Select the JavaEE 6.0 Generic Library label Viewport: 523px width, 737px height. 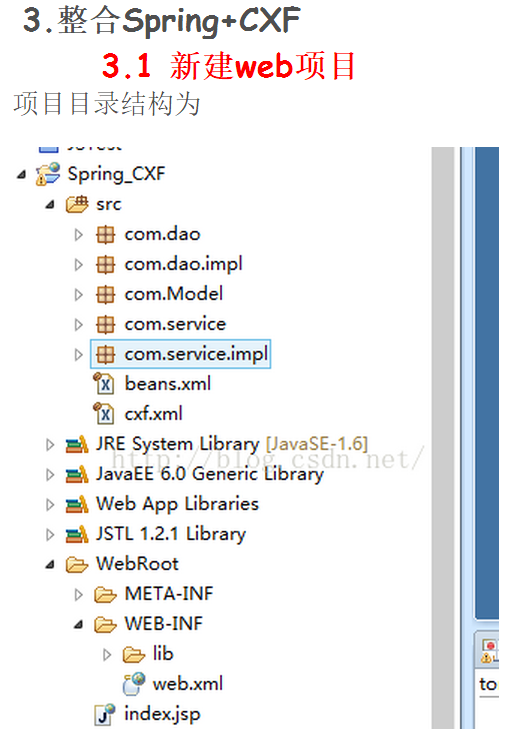pyautogui.click(x=210, y=474)
